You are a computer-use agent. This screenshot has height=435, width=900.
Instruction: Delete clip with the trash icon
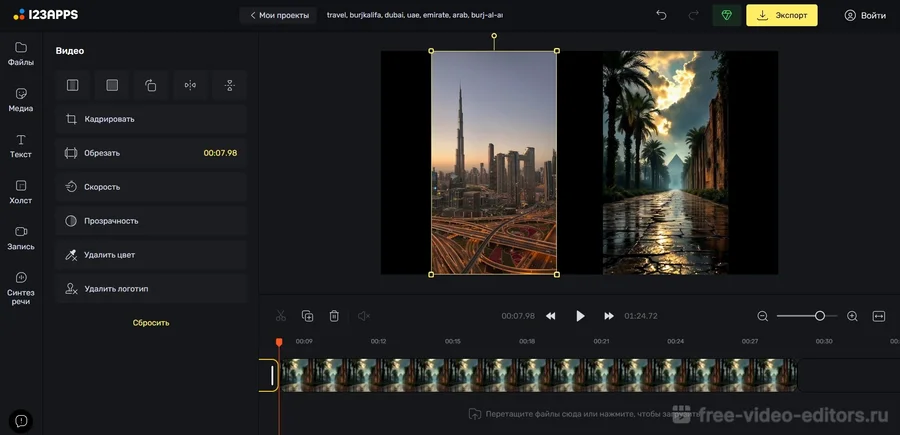coord(334,316)
